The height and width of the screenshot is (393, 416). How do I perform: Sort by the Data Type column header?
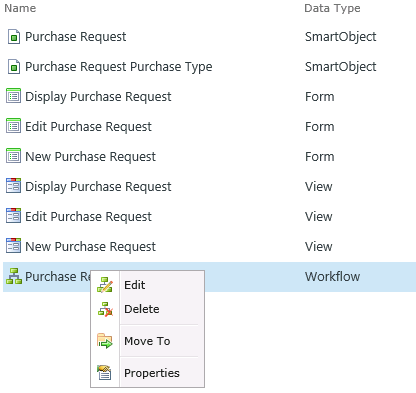point(332,8)
